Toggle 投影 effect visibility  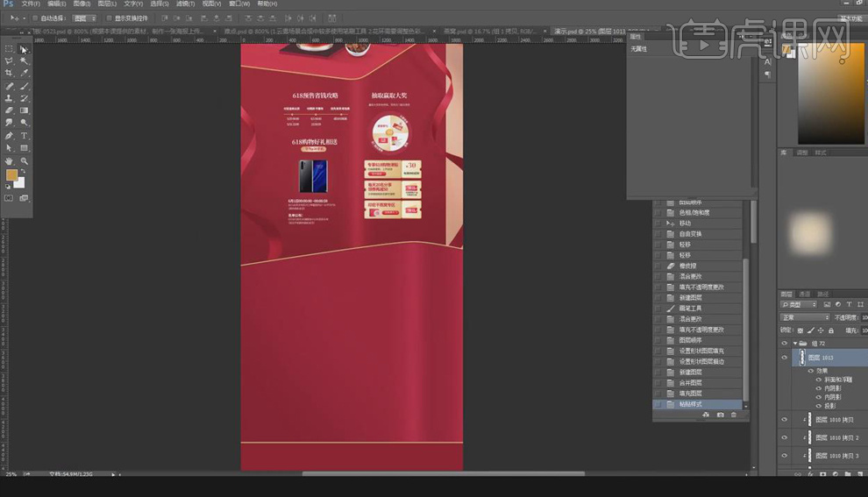(819, 406)
